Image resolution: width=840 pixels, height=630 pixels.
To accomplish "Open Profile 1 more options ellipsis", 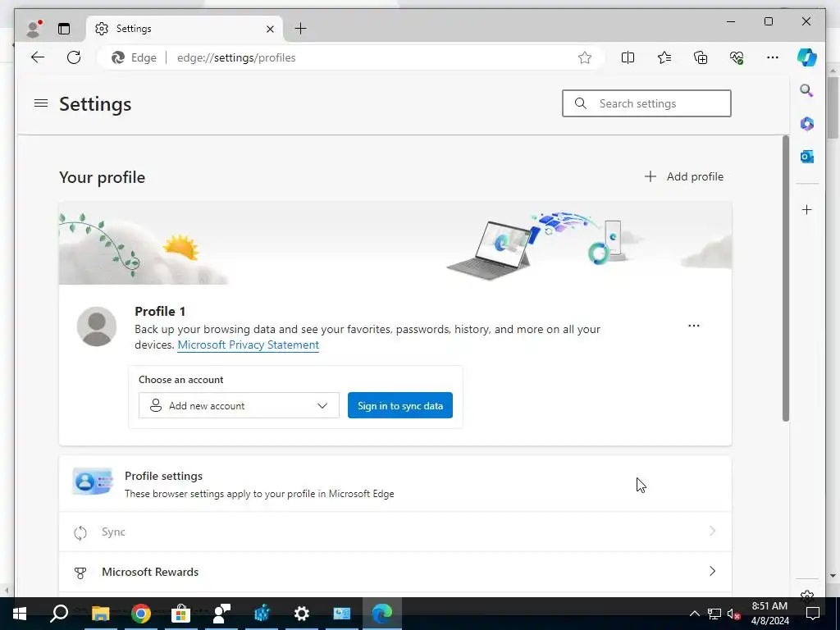I will pos(694,325).
